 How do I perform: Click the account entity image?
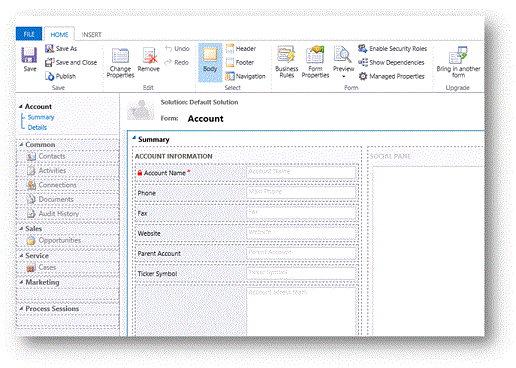click(141, 110)
